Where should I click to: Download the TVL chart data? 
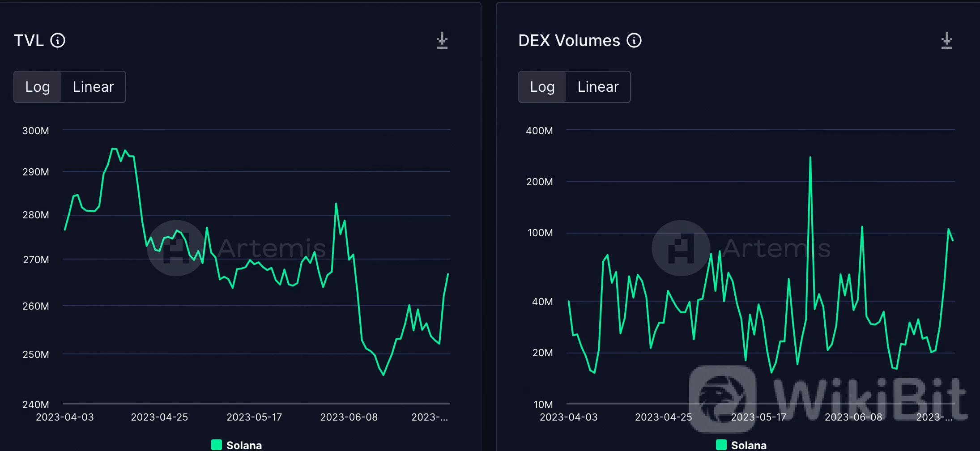click(x=442, y=40)
